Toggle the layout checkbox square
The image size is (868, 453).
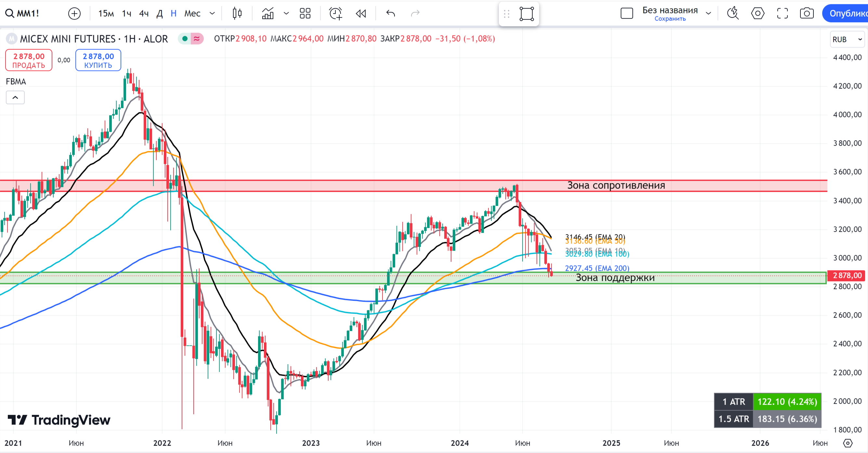(x=627, y=13)
